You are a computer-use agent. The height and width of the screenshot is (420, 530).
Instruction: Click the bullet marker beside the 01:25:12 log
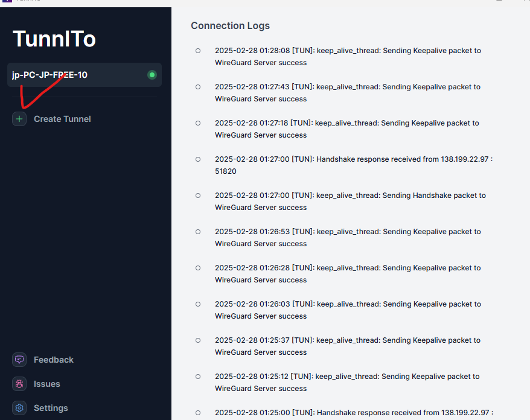click(x=198, y=377)
